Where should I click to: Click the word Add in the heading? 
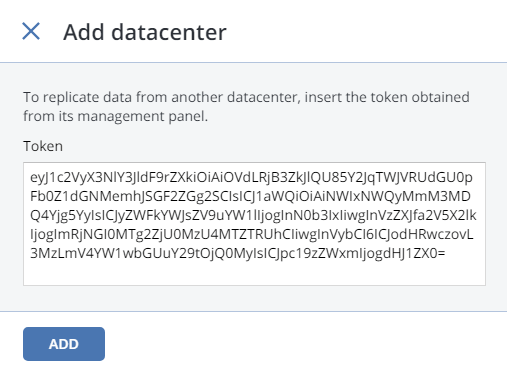coord(84,32)
